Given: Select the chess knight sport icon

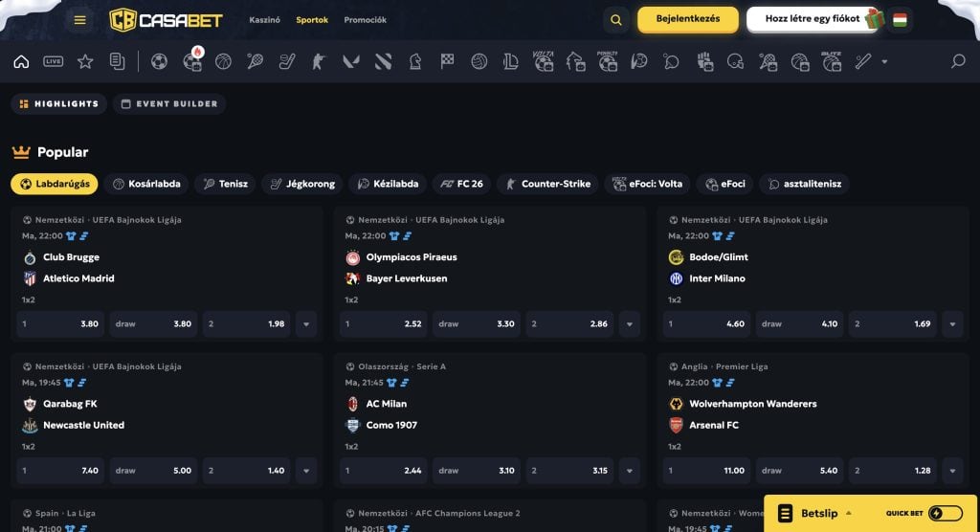Looking at the screenshot, I should (x=415, y=61).
